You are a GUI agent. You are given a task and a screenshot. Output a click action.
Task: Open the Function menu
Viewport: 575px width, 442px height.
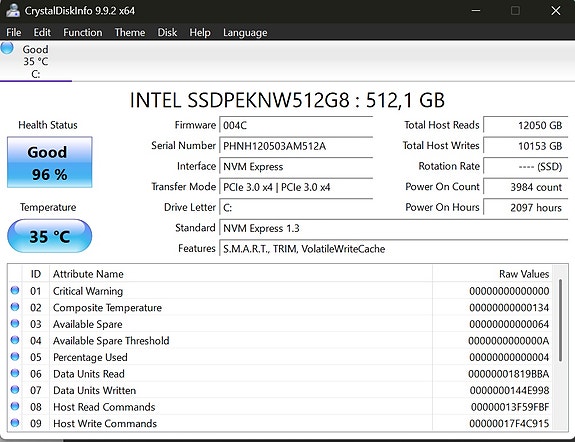(x=83, y=32)
